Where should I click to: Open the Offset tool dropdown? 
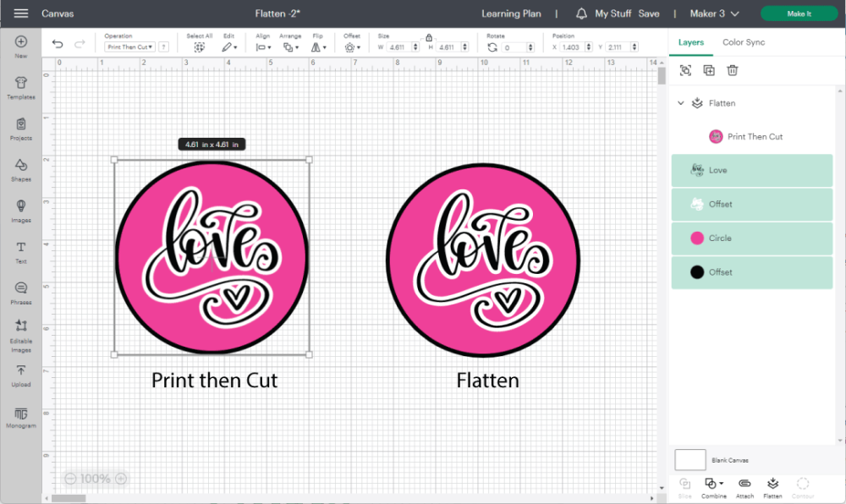(352, 47)
